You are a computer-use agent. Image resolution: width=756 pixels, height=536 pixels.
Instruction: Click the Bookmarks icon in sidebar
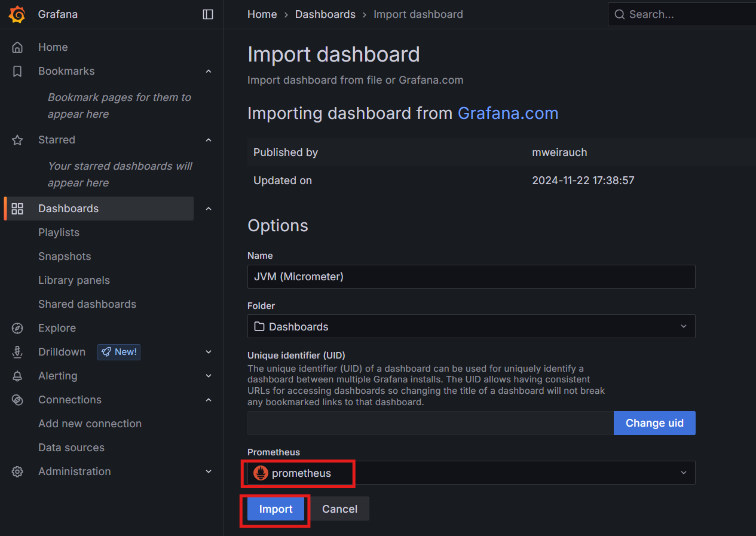(17, 71)
